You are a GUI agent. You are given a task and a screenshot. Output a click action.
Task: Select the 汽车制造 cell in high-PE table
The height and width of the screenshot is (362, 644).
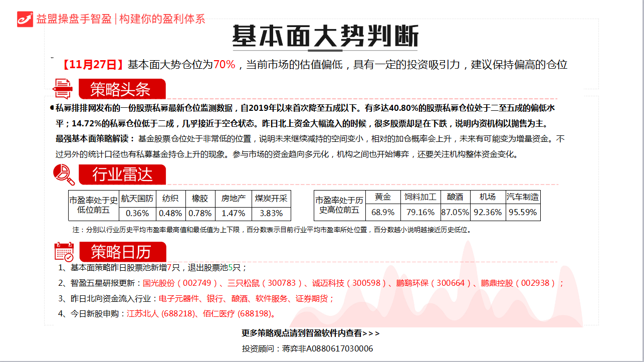[523, 198]
